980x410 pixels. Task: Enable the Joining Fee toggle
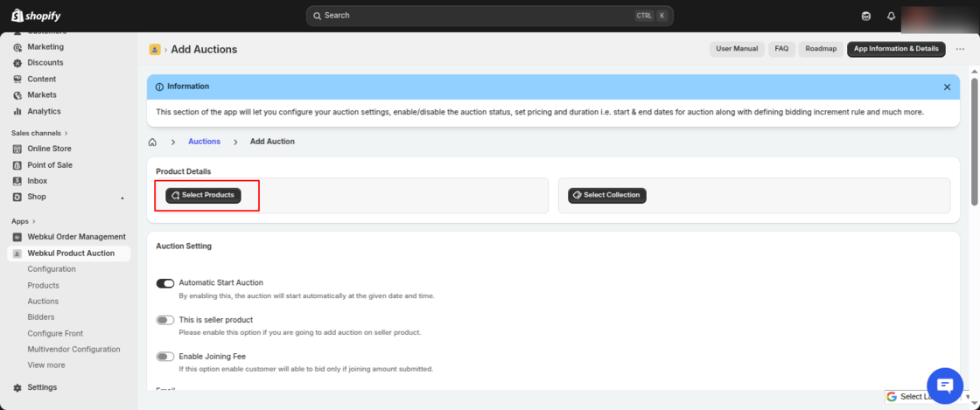coord(165,357)
